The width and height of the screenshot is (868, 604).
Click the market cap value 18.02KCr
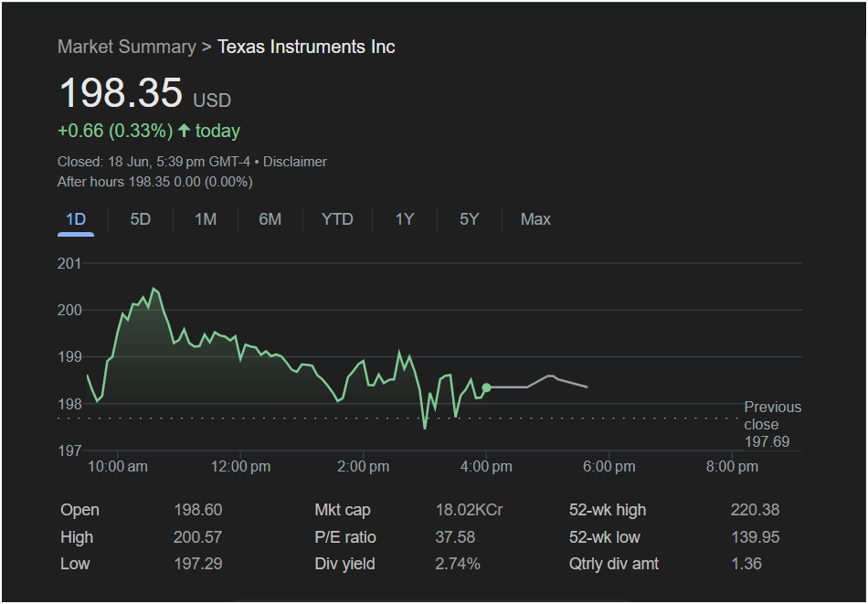470,510
